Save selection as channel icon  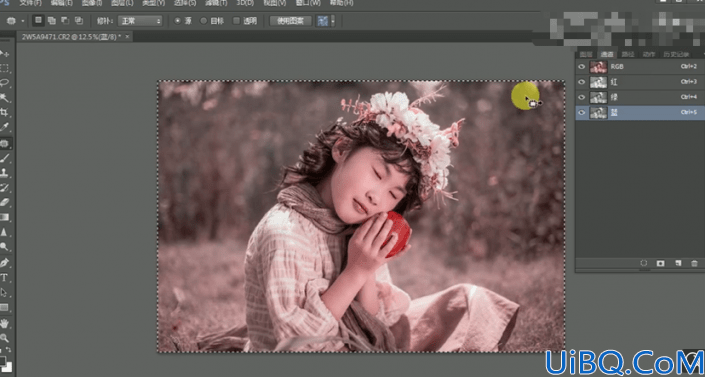[x=660, y=263]
